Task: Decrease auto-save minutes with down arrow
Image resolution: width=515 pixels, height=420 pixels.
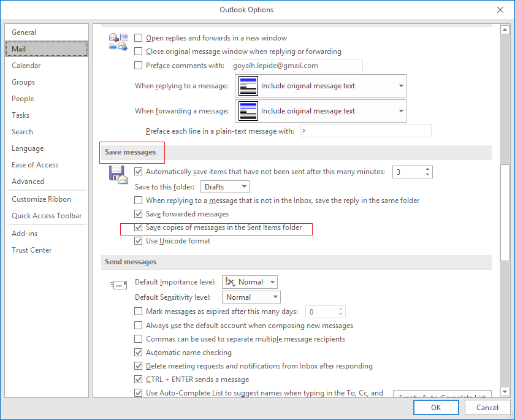Action: tap(427, 174)
